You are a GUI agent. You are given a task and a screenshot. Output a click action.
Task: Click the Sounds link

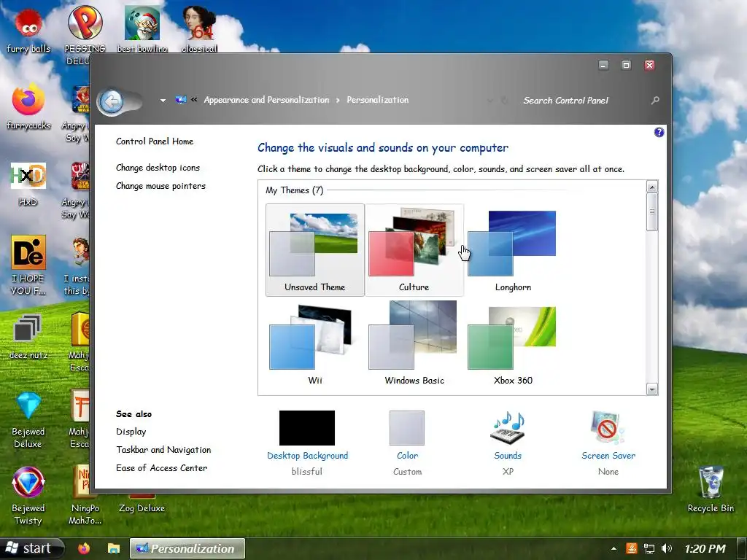(x=508, y=456)
